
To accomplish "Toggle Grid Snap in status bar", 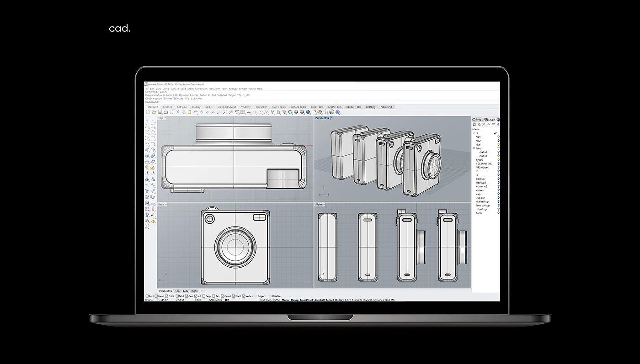I will click(x=266, y=300).
